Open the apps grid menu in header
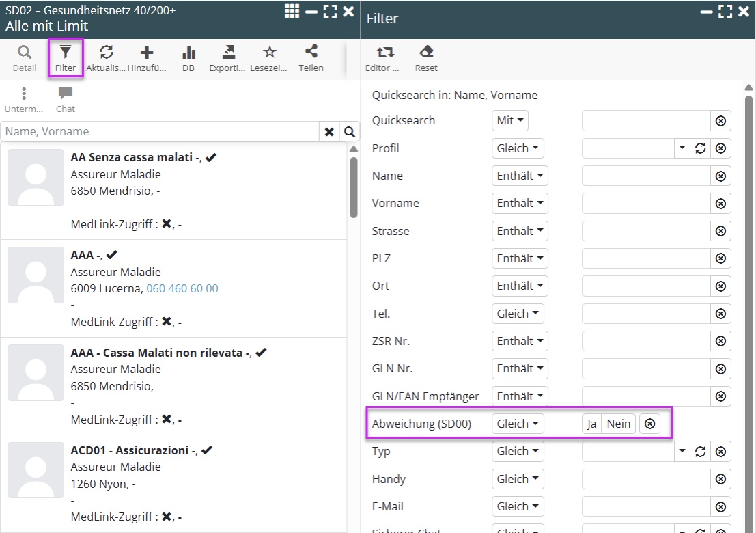The width and height of the screenshot is (756, 533). pyautogui.click(x=292, y=11)
